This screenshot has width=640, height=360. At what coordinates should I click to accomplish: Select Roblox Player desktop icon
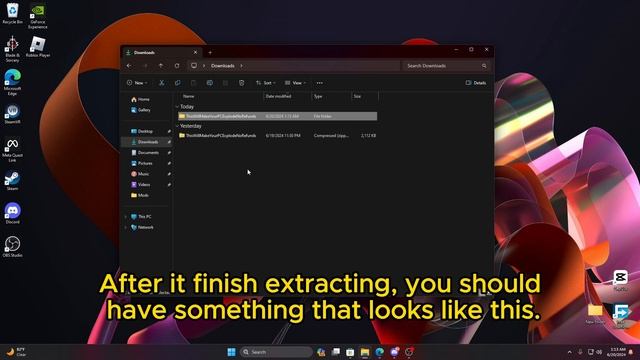tap(38, 47)
